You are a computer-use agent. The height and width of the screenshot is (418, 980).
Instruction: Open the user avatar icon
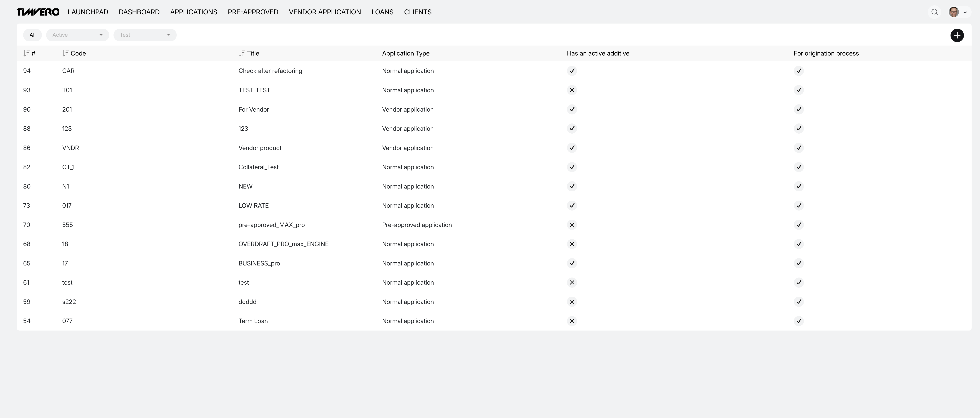(954, 12)
